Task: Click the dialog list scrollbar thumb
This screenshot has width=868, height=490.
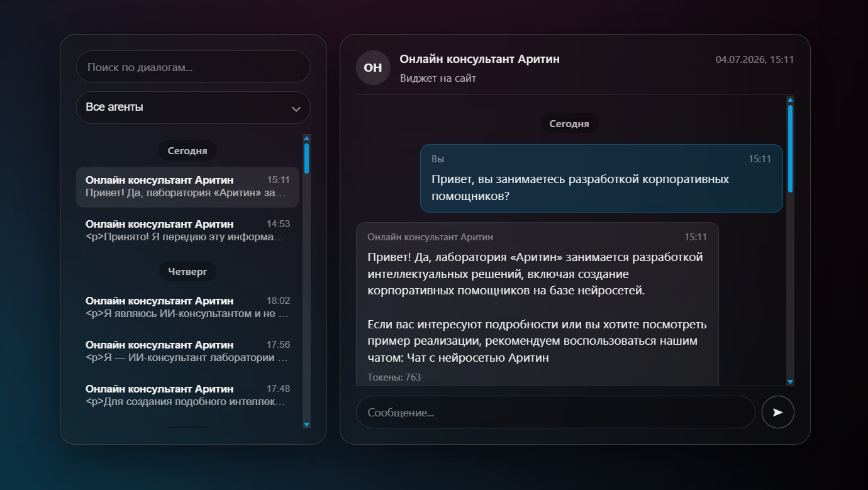Action: click(306, 158)
